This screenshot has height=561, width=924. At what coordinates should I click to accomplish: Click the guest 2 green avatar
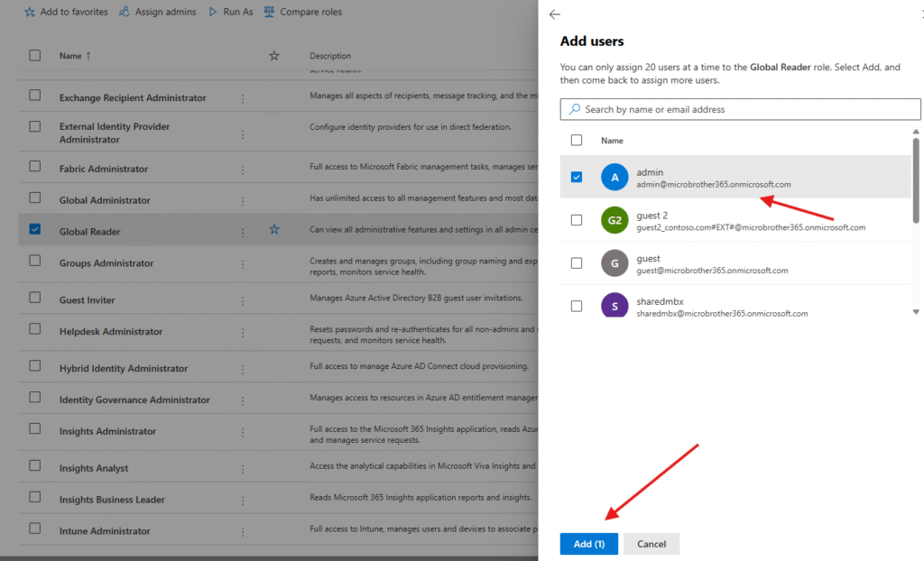click(x=614, y=220)
